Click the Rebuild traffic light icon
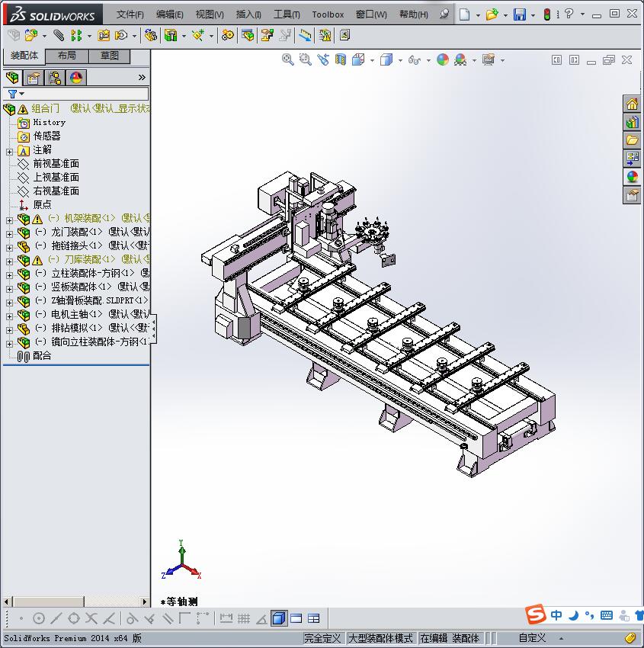Screen dimensions: 644x648 [x=547, y=14]
